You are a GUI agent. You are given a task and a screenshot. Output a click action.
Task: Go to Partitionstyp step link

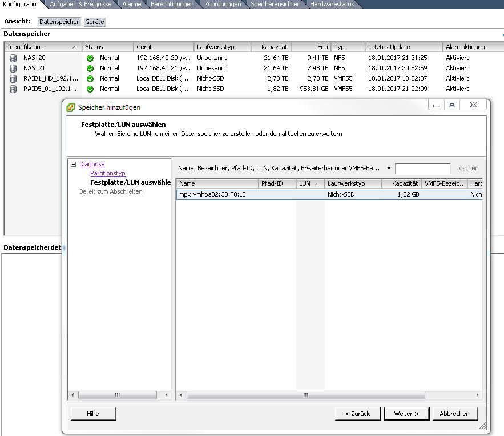108,173
